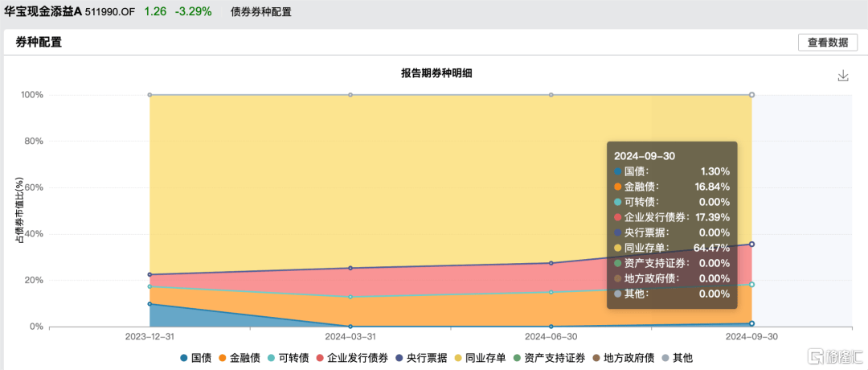The image size is (868, 370).
Task: Toggle 资产支持证券 legend entry
Action: (547, 357)
